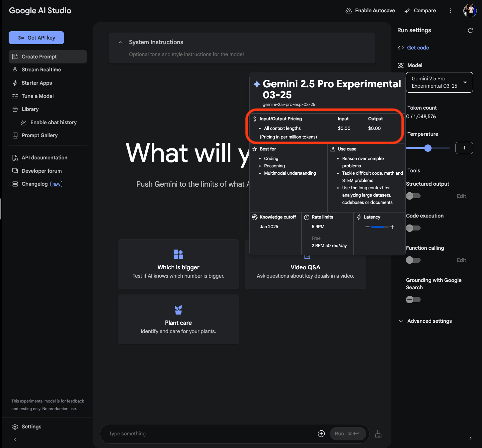Click the System Instructions text field
The height and width of the screenshot is (448, 482).
(186, 54)
